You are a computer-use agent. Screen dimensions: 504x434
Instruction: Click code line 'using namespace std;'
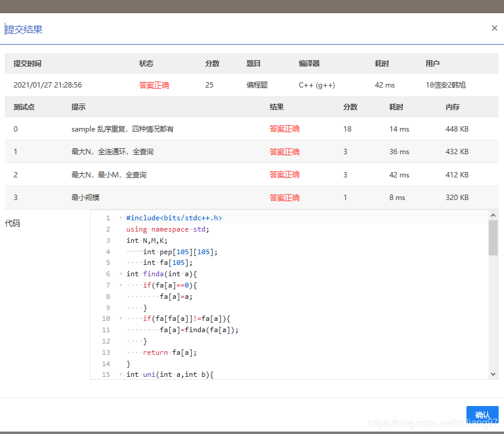coord(167,229)
